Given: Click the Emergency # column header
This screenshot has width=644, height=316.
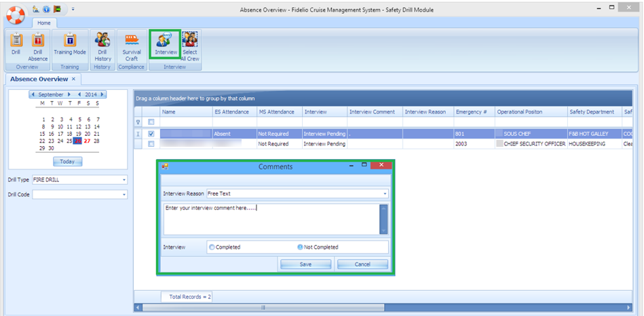Looking at the screenshot, I should 474,112.
